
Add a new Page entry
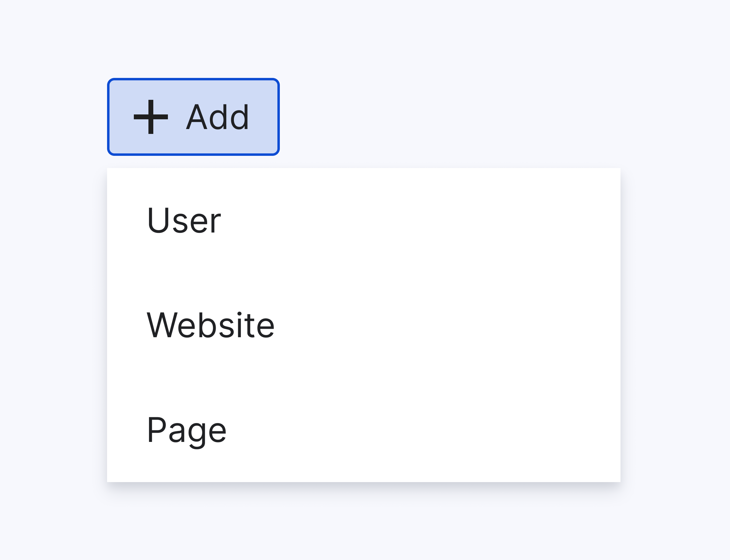186,430
